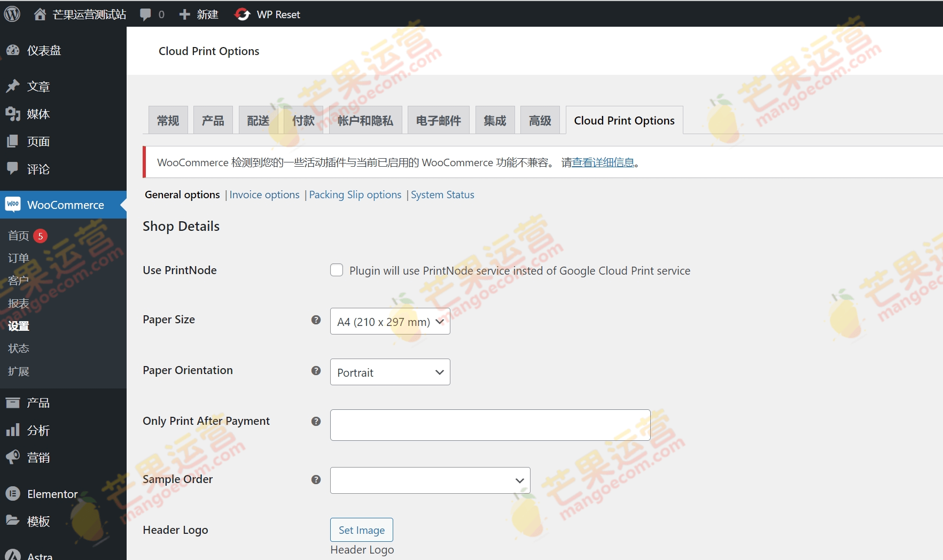Open the Paper Size help tooltip icon
This screenshot has width=943, height=560.
[x=316, y=320]
